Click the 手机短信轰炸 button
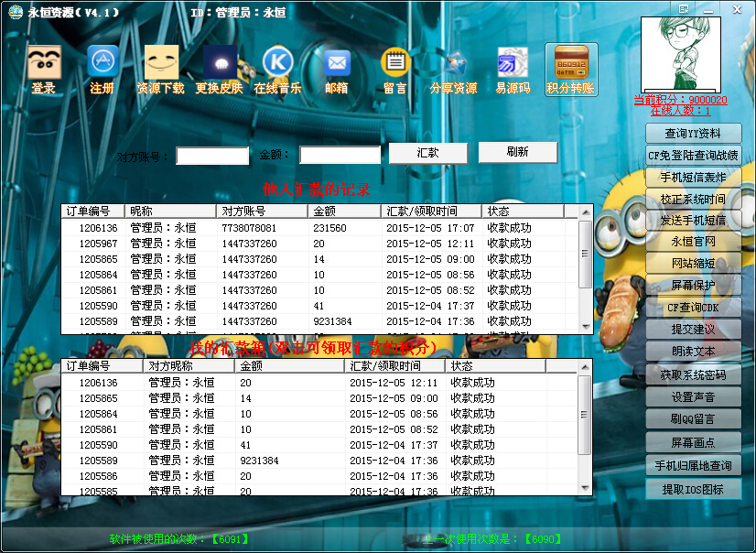The height and width of the screenshot is (553, 756). tap(694, 177)
